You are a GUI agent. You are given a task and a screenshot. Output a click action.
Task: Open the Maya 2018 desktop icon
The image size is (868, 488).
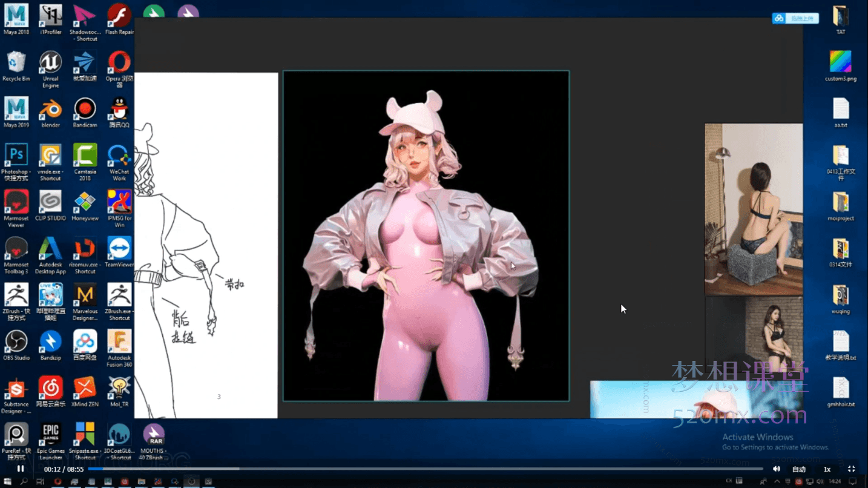tap(16, 18)
